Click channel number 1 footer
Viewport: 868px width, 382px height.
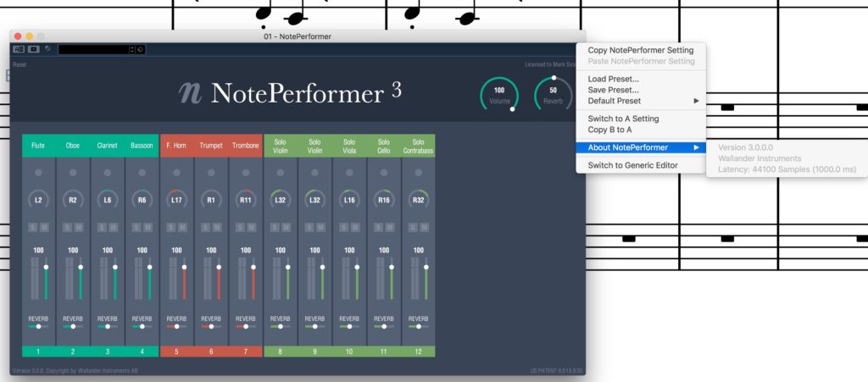click(38, 352)
